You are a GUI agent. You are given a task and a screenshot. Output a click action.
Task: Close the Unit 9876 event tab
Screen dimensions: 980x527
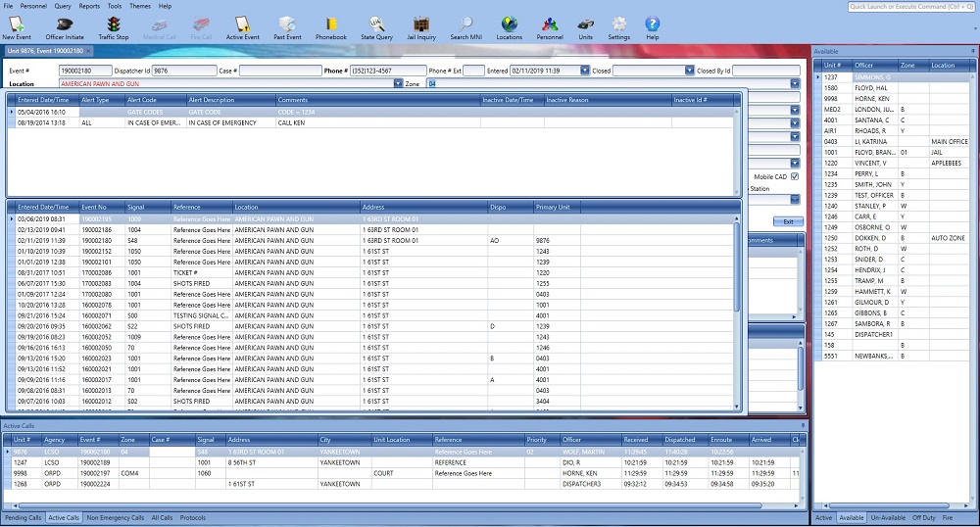(87, 51)
